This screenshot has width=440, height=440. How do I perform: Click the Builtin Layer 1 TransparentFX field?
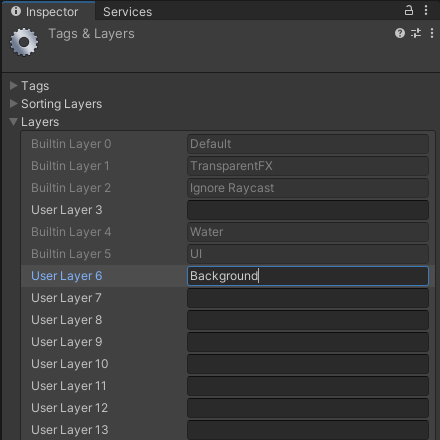(x=308, y=166)
